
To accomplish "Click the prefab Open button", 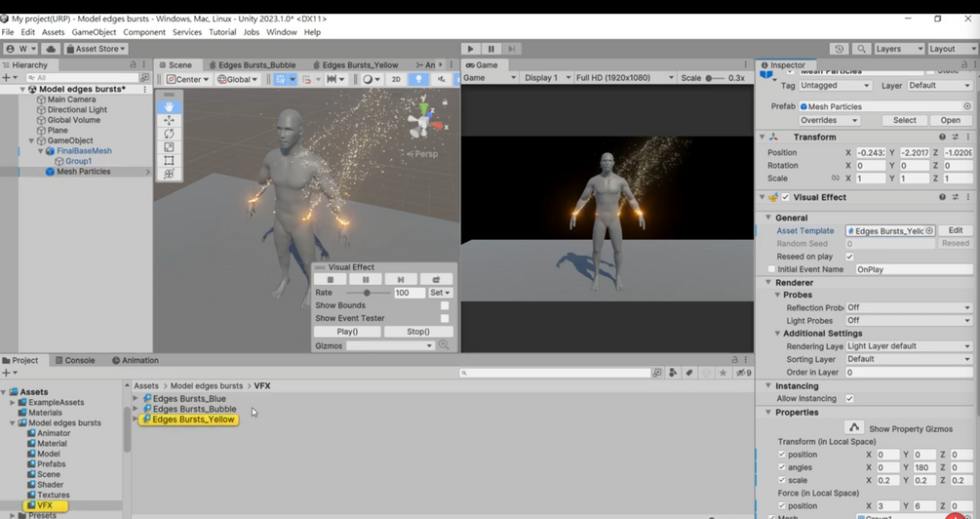I will (x=950, y=120).
